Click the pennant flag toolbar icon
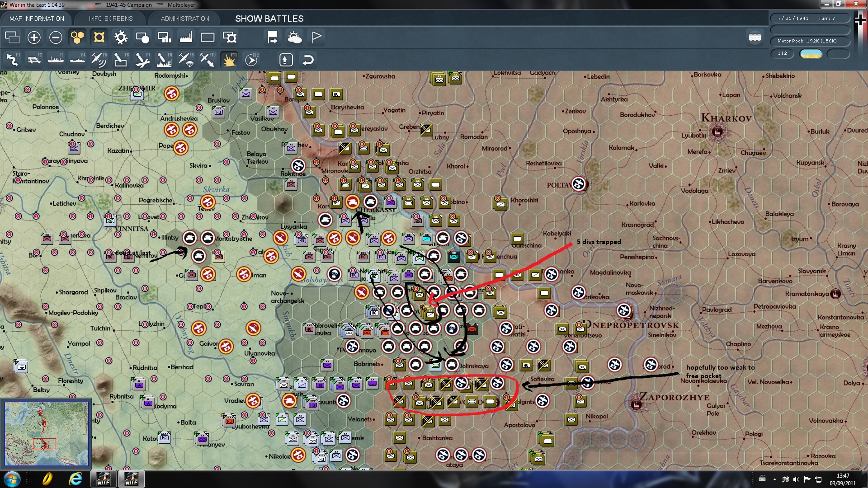The image size is (868, 488). pos(316,37)
